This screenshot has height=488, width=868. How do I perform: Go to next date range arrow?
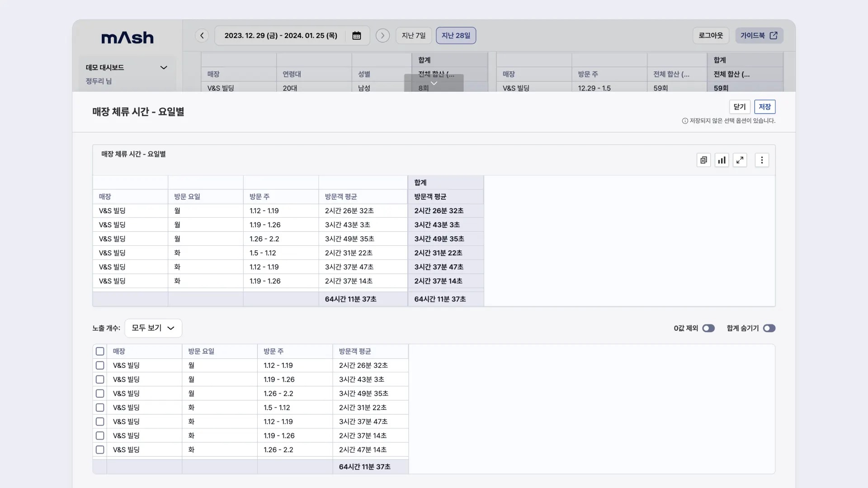pyautogui.click(x=382, y=36)
